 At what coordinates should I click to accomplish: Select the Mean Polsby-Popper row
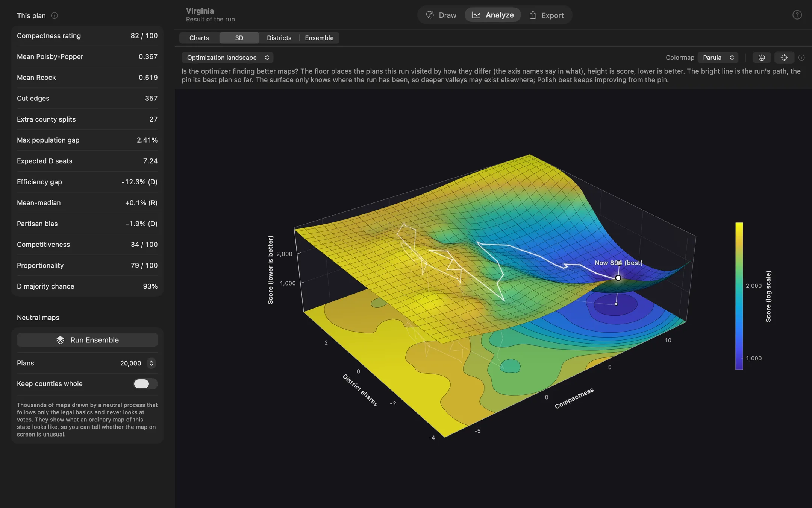coord(87,57)
